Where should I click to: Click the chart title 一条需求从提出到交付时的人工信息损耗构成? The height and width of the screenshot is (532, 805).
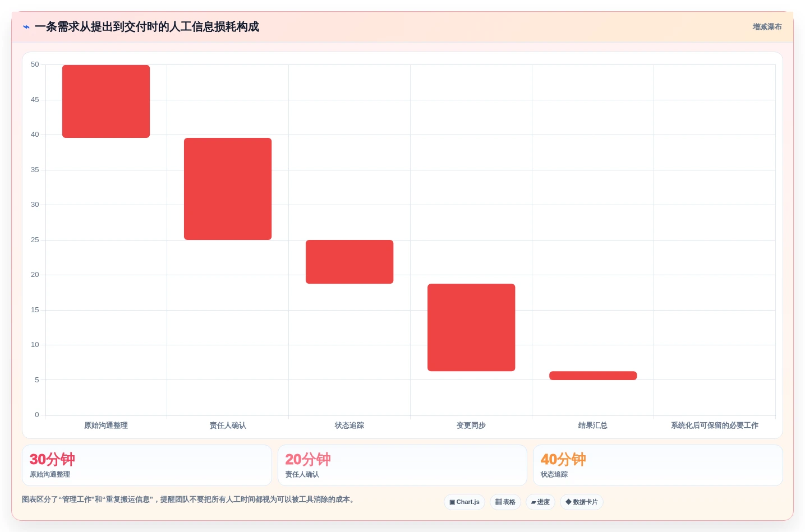(x=147, y=27)
